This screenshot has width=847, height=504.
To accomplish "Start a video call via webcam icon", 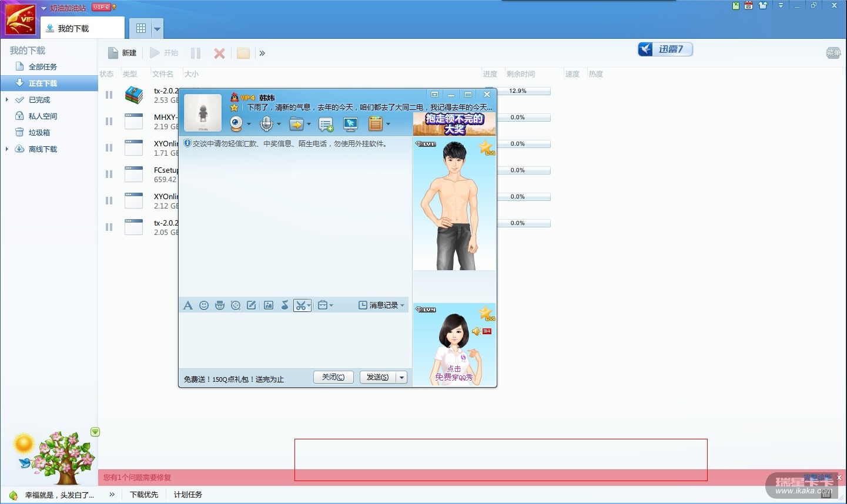I will tap(236, 123).
